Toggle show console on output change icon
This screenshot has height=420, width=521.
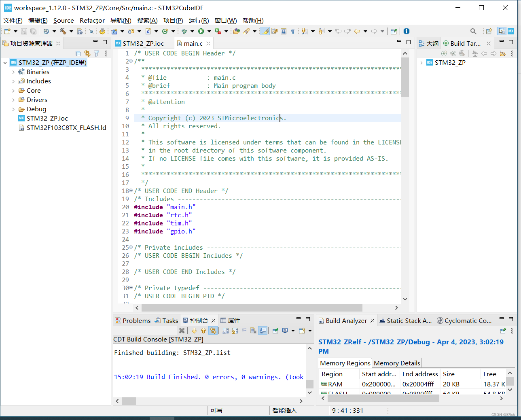[x=263, y=331]
